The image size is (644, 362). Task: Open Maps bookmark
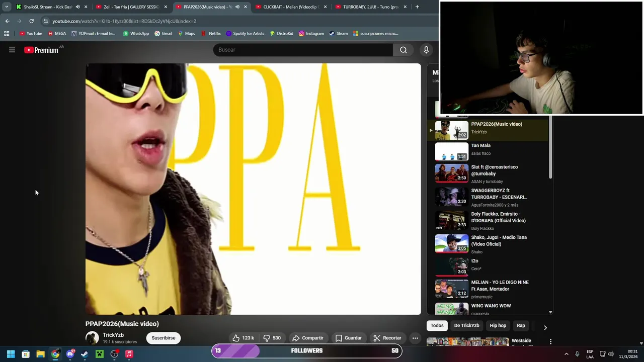186,34
